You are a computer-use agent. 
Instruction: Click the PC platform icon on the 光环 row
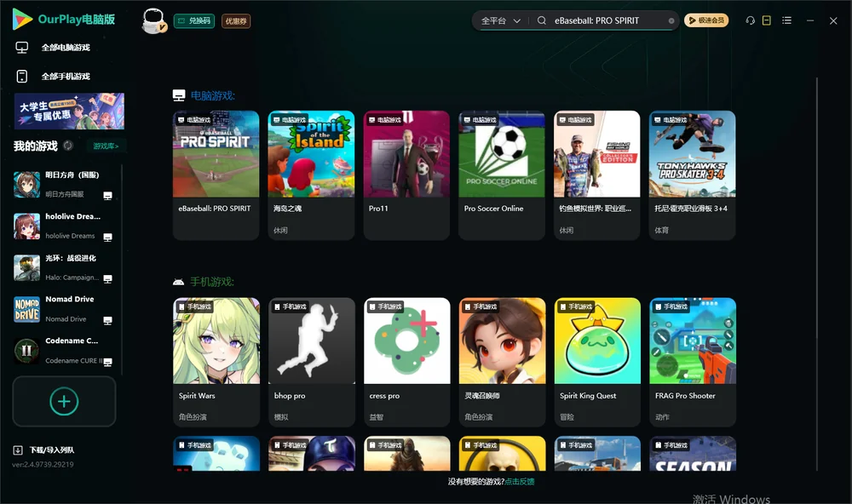point(107,279)
